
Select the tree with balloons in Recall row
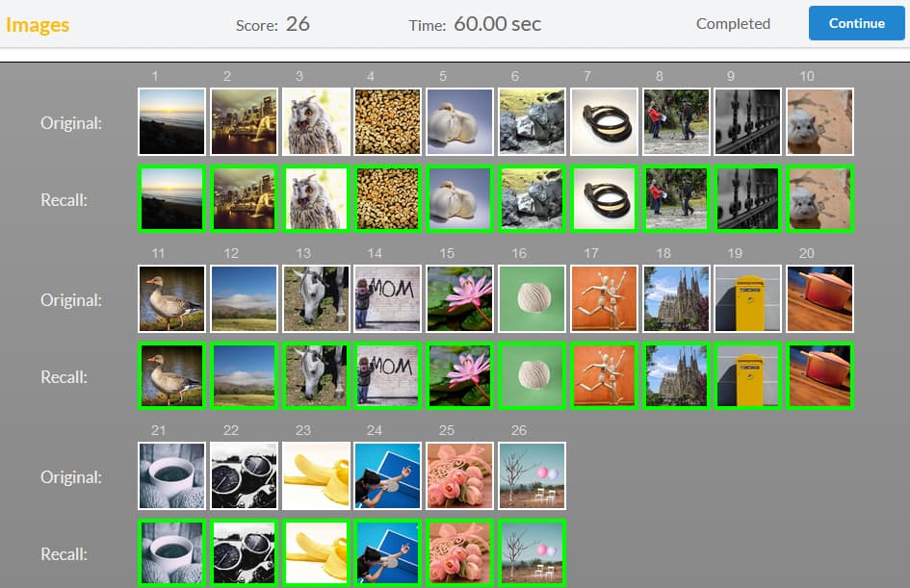click(x=532, y=553)
